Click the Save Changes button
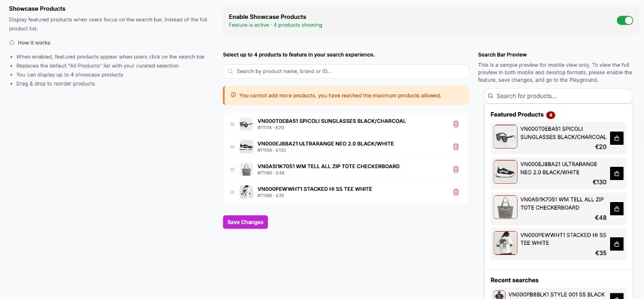Image resolution: width=644 pixels, height=299 pixels. pyautogui.click(x=245, y=222)
